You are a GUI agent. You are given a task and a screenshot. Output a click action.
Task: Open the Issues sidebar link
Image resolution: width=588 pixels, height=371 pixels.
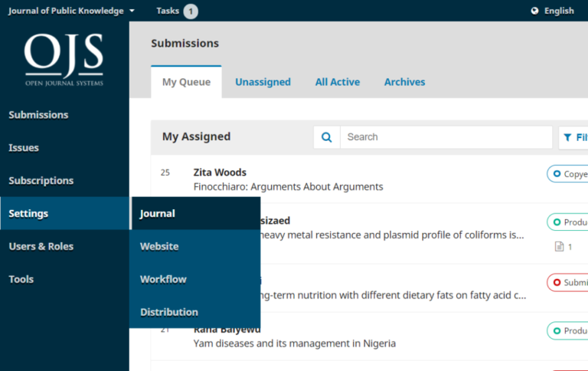[24, 148]
